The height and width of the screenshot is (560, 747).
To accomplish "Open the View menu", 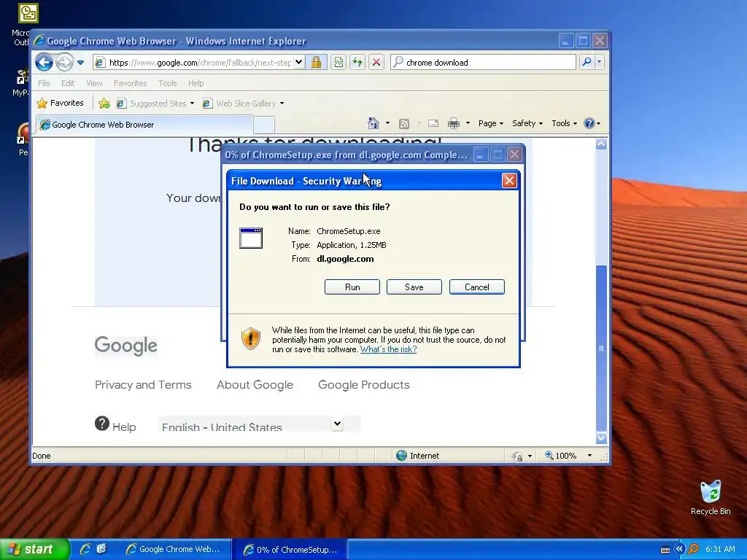I will [x=94, y=83].
